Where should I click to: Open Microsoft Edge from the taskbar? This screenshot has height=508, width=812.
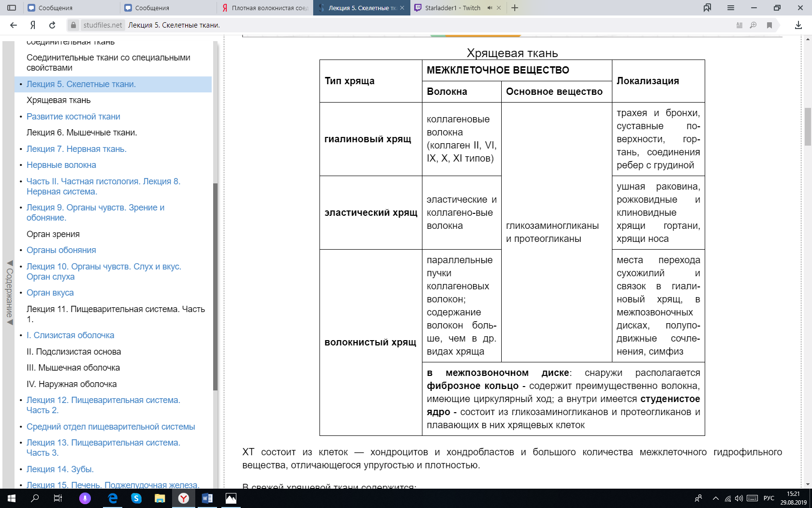coord(113,498)
